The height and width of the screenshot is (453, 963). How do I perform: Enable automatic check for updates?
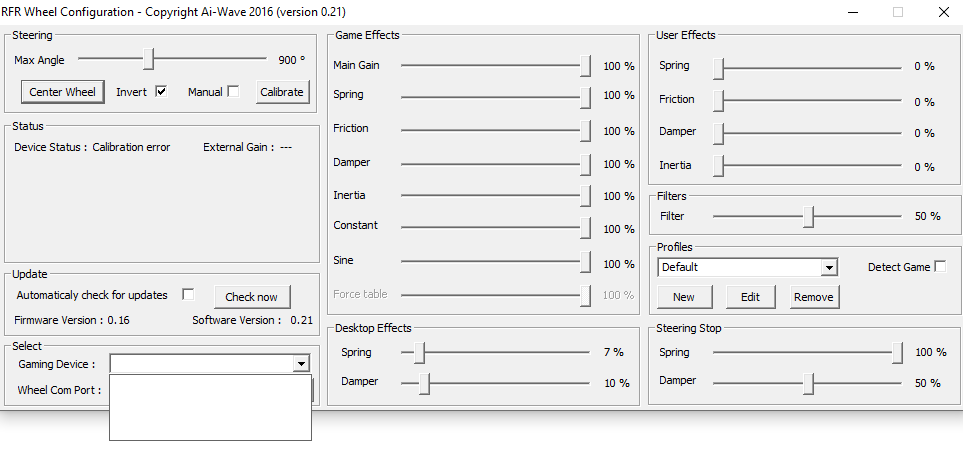point(188,294)
